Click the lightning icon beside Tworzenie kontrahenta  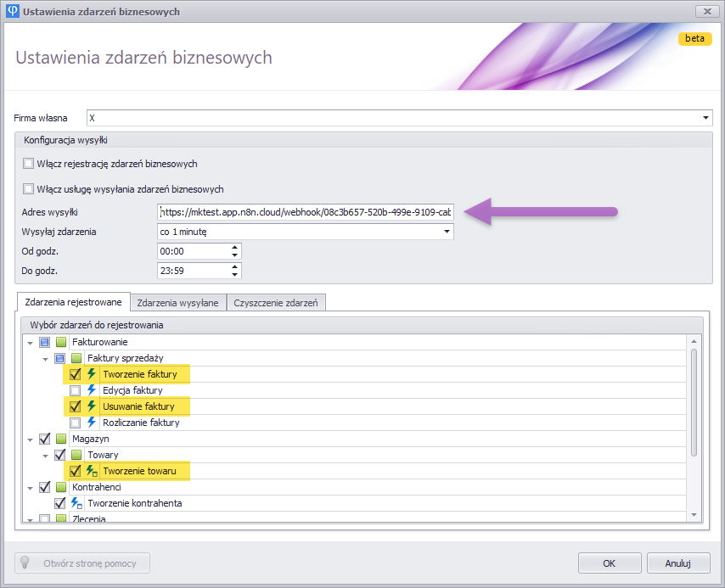point(76,503)
